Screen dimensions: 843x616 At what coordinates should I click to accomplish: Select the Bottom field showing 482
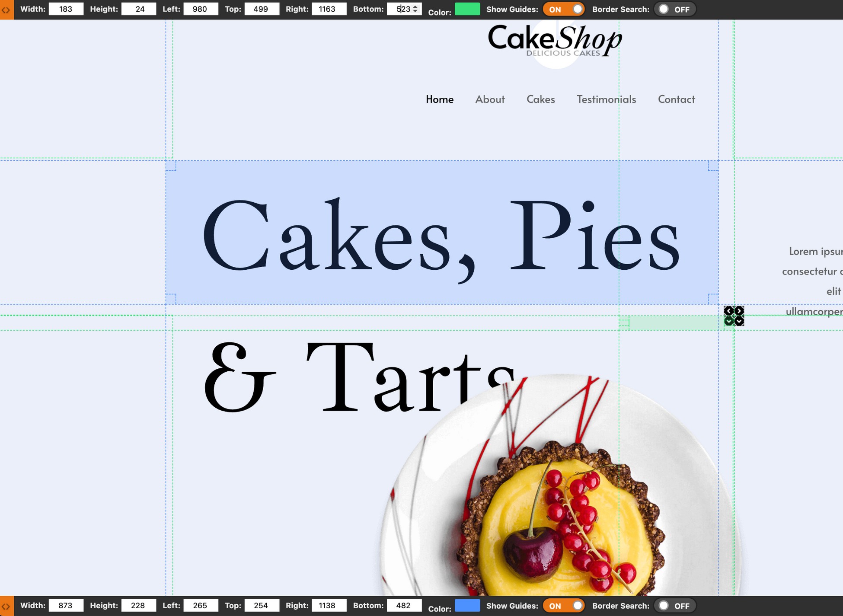(404, 606)
